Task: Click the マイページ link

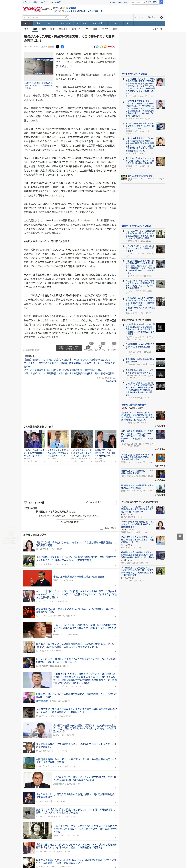Action: (x=139, y=18)
